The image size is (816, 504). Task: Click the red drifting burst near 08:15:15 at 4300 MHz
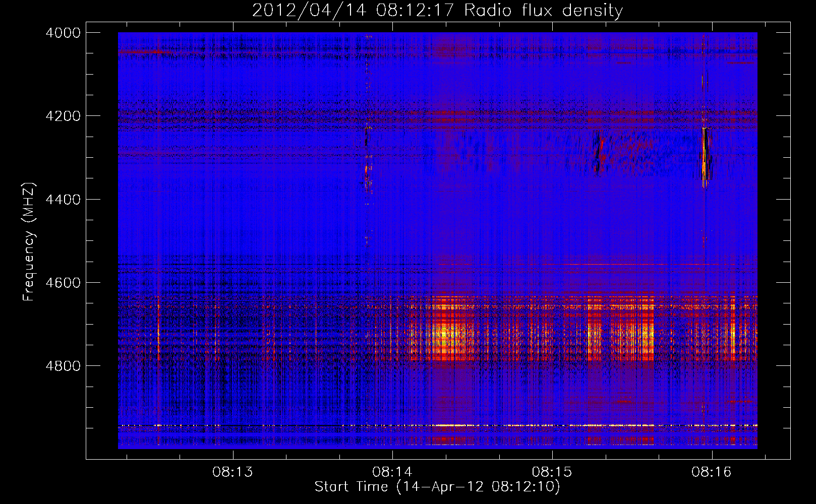coord(598,153)
